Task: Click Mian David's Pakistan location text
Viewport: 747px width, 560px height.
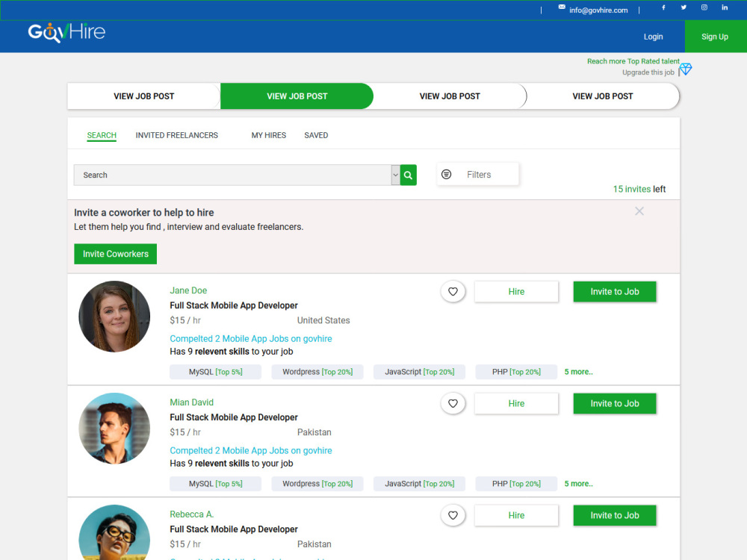Action: (x=314, y=432)
